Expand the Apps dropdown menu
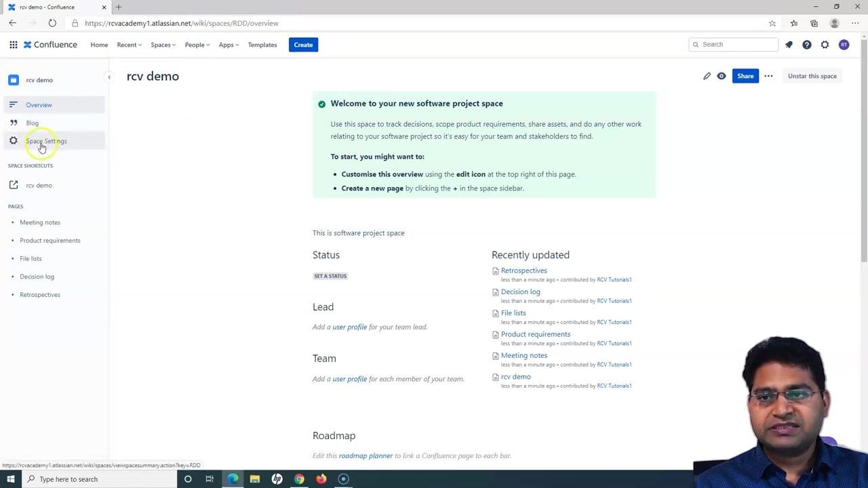 229,45
